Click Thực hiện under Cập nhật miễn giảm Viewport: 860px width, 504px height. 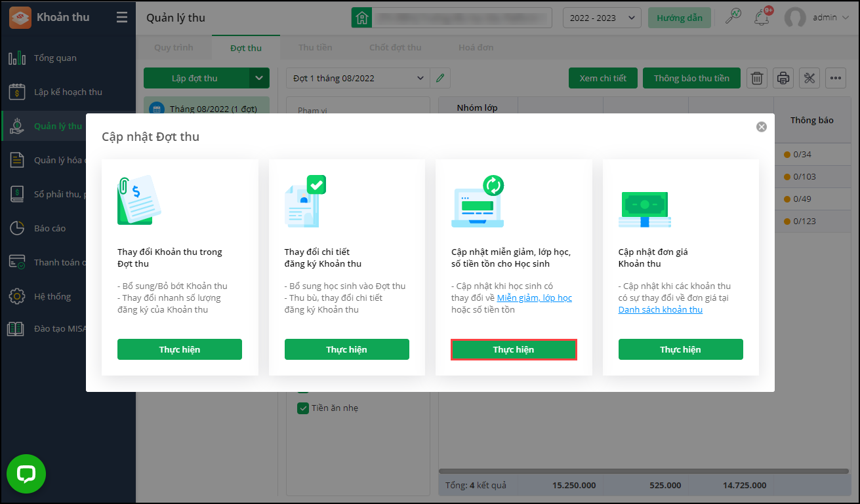tap(514, 350)
